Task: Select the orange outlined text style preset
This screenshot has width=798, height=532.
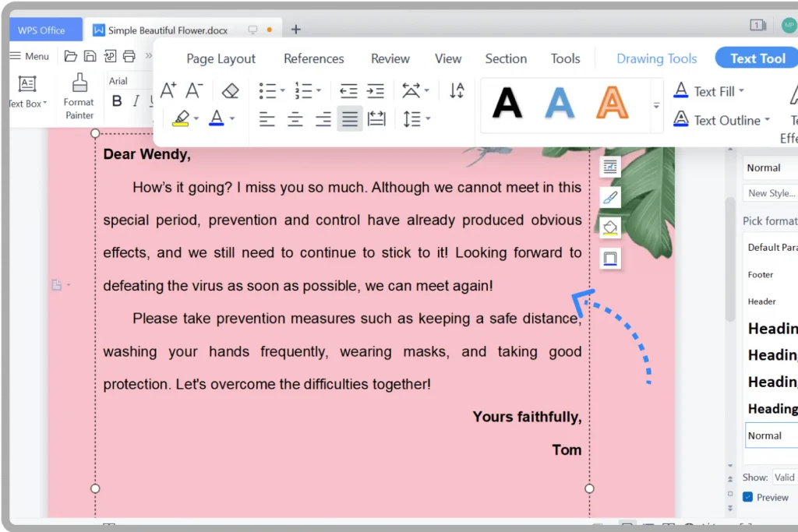Action: point(613,103)
